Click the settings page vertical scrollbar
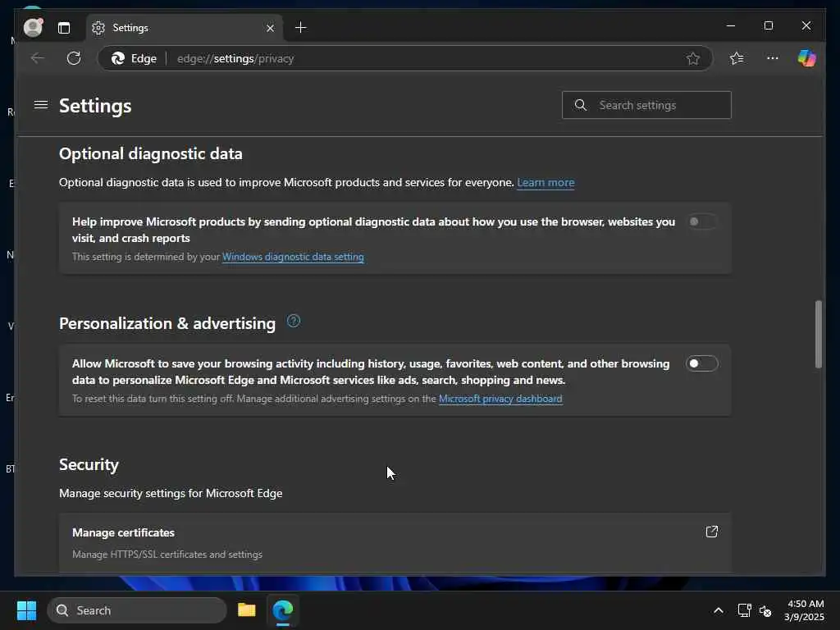Image resolution: width=840 pixels, height=630 pixels. [818, 335]
